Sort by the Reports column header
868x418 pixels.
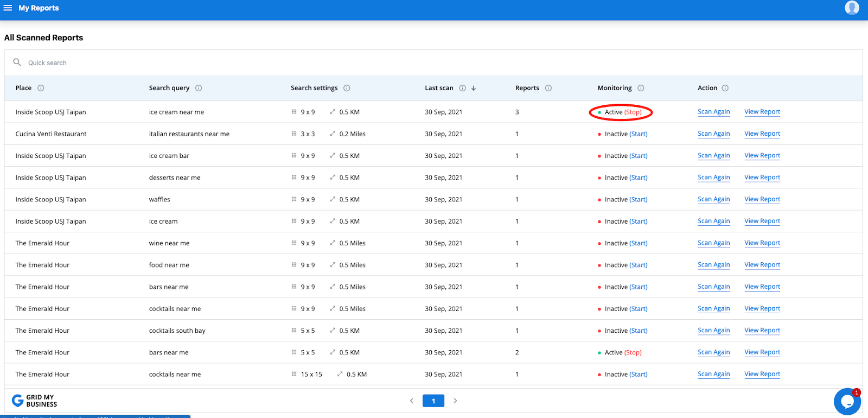tap(527, 88)
